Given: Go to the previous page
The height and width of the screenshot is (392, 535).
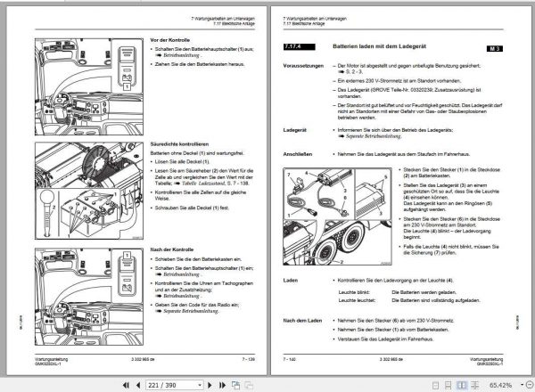Looking at the screenshot, I should (138, 385).
